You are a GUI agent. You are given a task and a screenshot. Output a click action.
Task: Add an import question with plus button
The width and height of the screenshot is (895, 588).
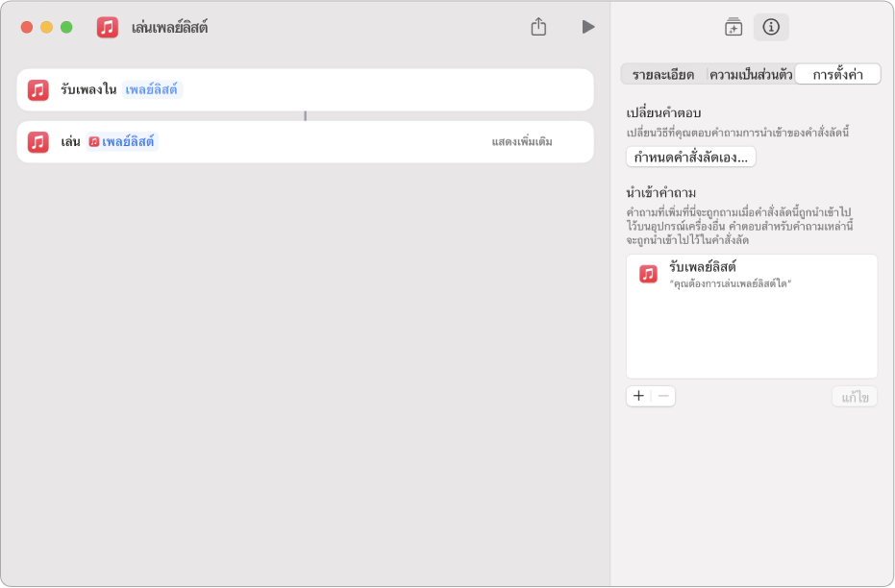639,396
